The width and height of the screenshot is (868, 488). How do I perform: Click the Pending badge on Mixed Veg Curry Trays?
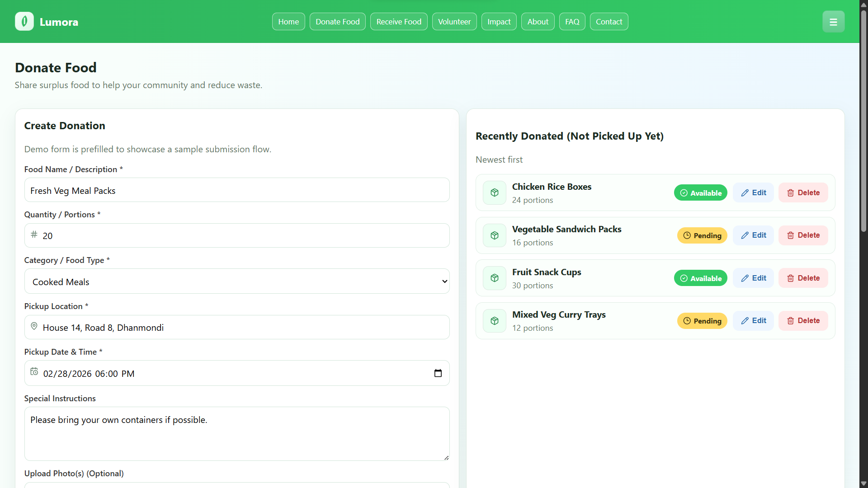click(702, 321)
